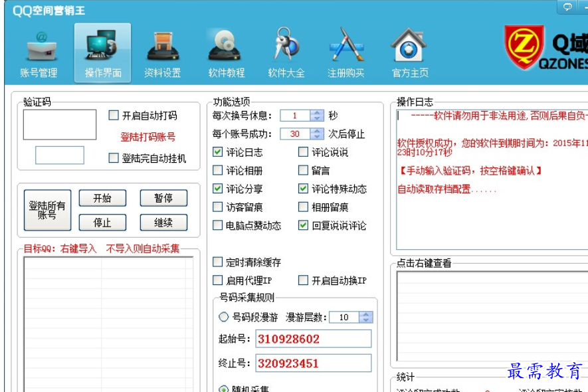Click the 停止 button
The height and width of the screenshot is (392, 588).
point(102,223)
